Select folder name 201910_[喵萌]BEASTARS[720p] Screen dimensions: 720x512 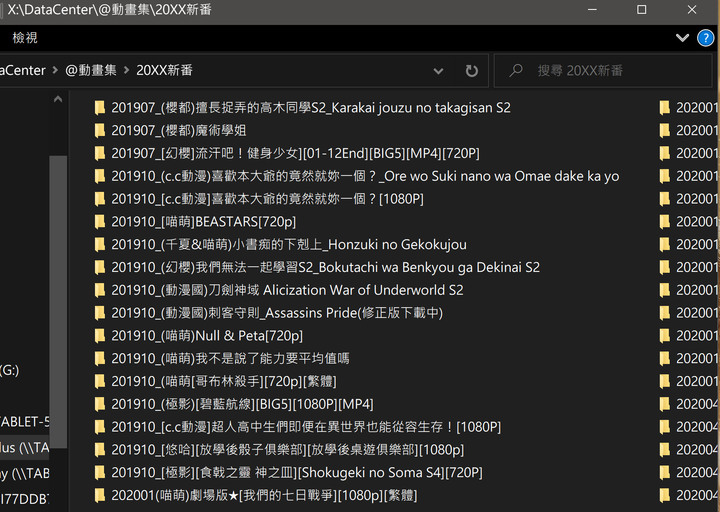pos(203,222)
